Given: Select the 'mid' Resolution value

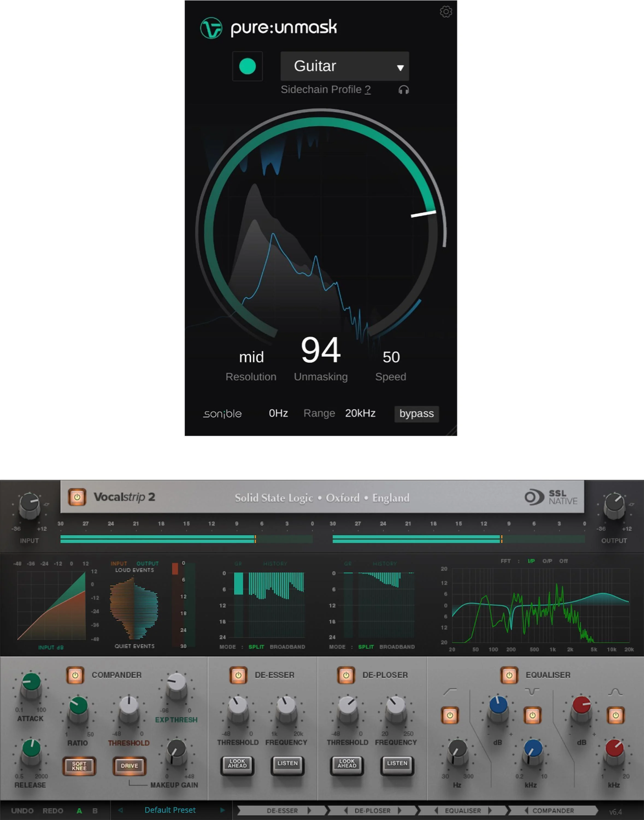Looking at the screenshot, I should point(251,357).
